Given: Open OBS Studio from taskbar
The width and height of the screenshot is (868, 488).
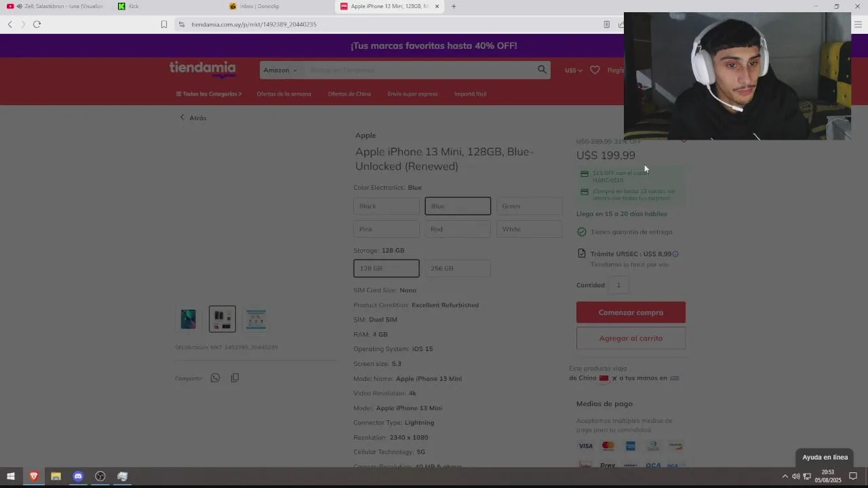Looking at the screenshot, I should point(100,476).
